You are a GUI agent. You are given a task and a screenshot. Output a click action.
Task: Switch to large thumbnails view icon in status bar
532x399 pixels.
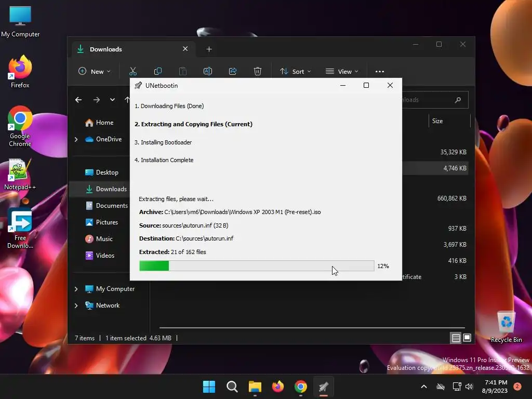click(467, 338)
